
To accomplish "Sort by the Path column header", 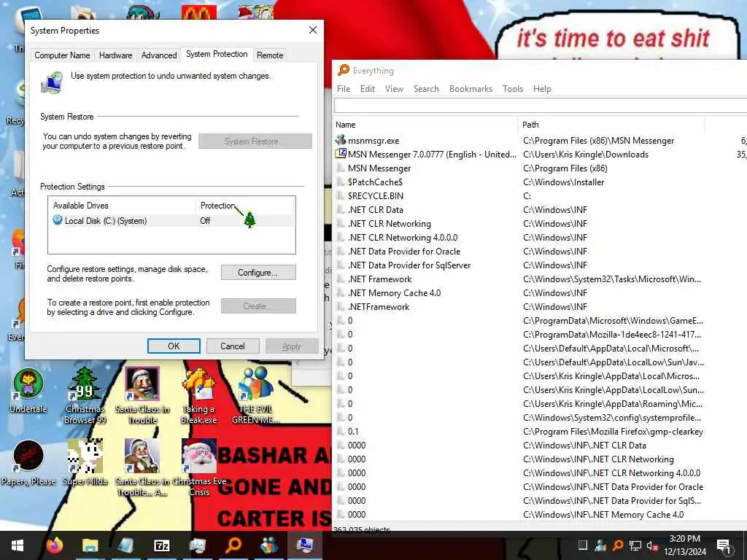I will click(x=611, y=125).
